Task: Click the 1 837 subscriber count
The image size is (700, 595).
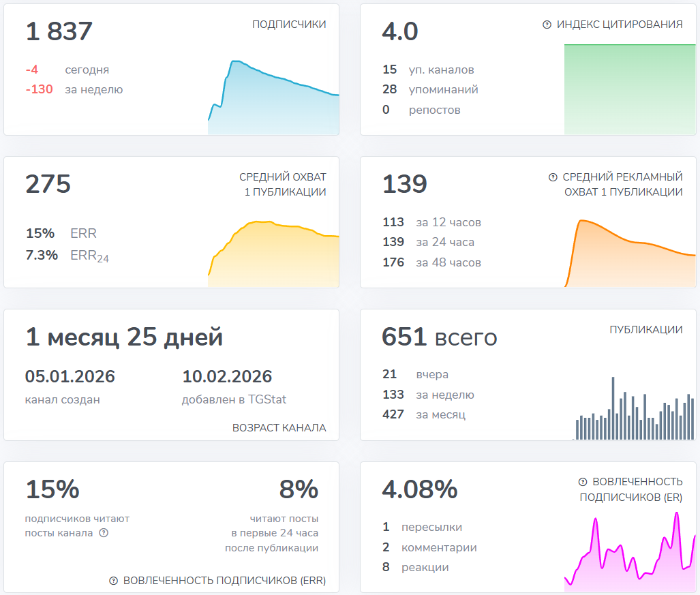Action: pos(59,31)
